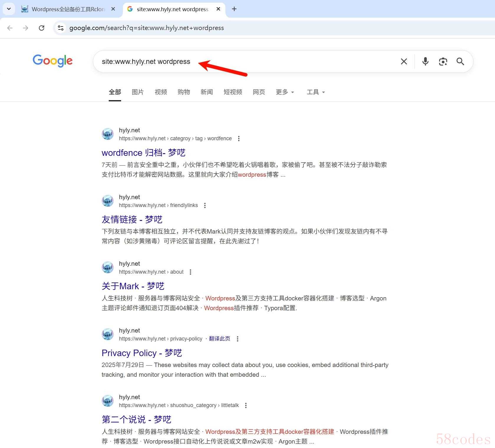Open the 工具 dropdown

[316, 92]
